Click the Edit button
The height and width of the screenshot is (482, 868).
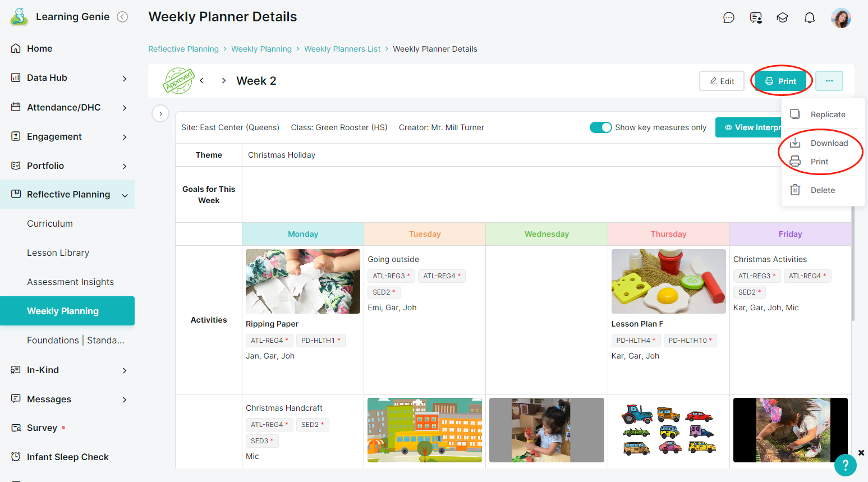click(x=722, y=81)
